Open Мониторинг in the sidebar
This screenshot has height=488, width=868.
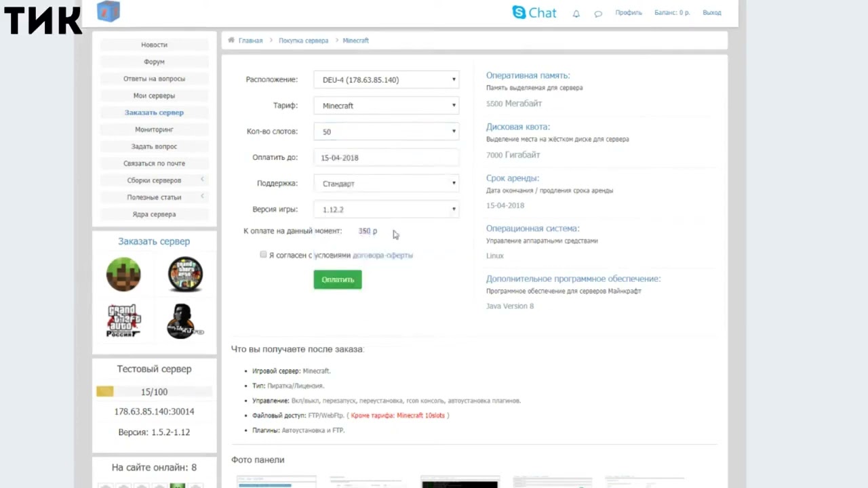[154, 129]
